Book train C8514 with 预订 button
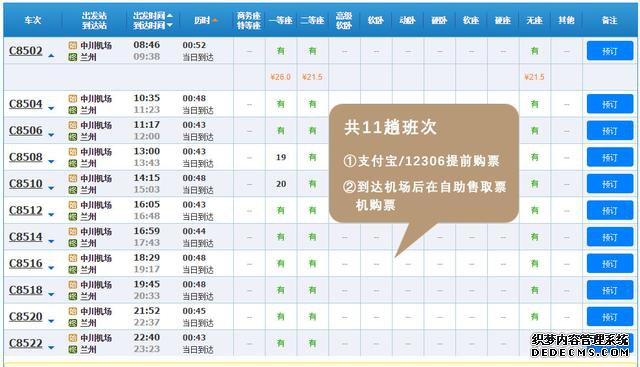 610,237
